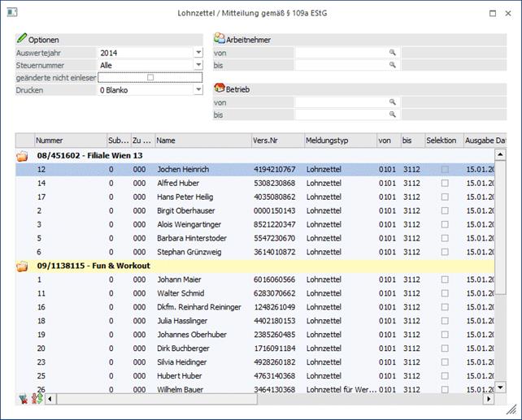522x420 pixels.
Task: Open the lookup in Betrieb bis field
Action: pyautogui.click(x=392, y=115)
